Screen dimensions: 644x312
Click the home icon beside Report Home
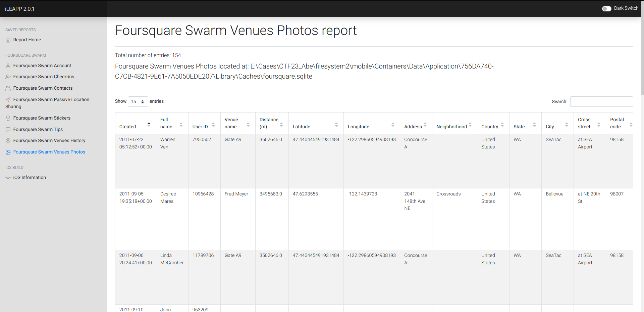(8, 40)
